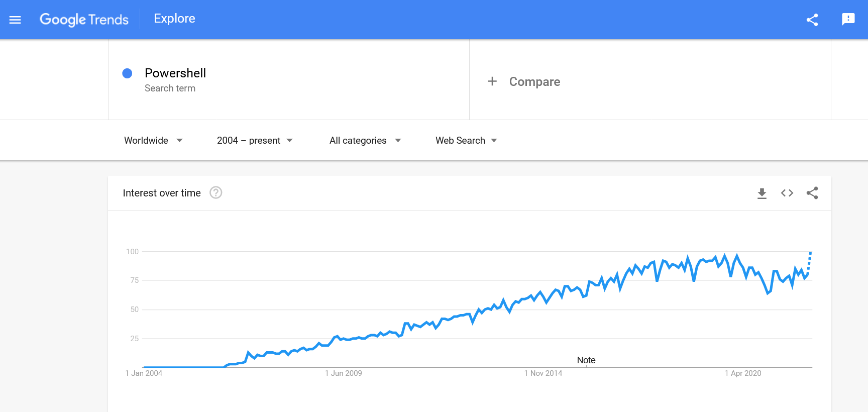This screenshot has width=868, height=412.
Task: Click the dotted line at chart's end
Action: pos(809,263)
